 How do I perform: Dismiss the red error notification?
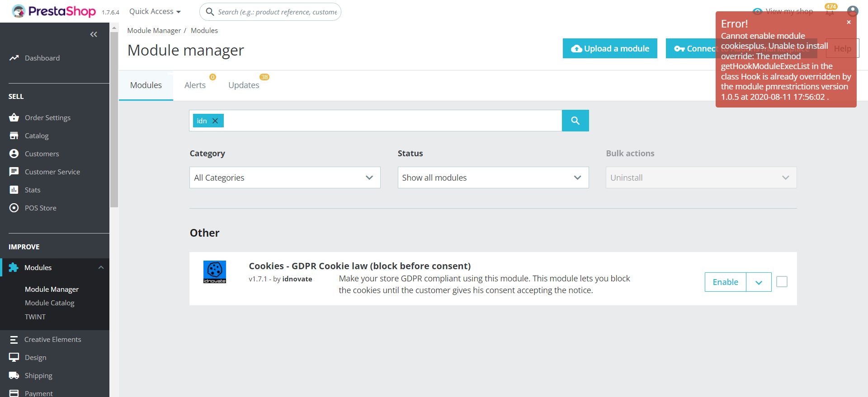pos(849,22)
